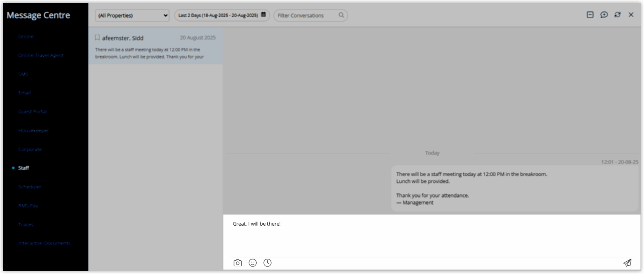Open the (All Properties) dropdown

click(x=132, y=15)
